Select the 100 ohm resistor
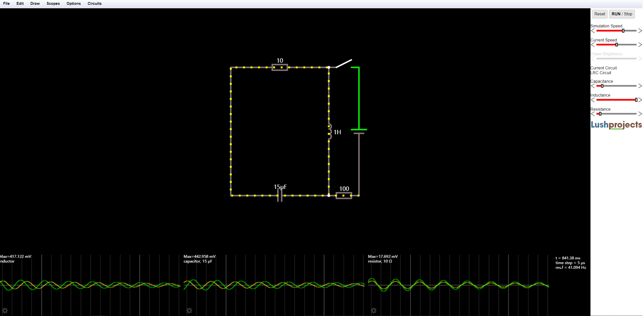Screen dimensions: 644x316 (344, 195)
